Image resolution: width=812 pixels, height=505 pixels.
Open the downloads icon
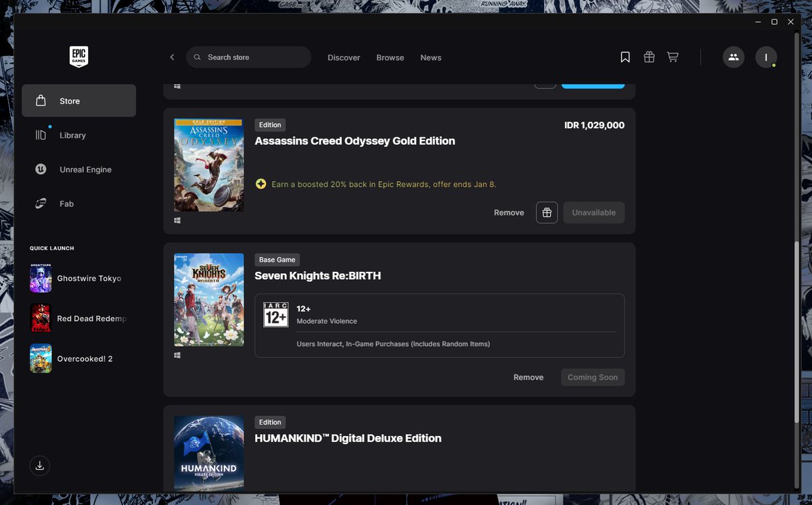(40, 465)
